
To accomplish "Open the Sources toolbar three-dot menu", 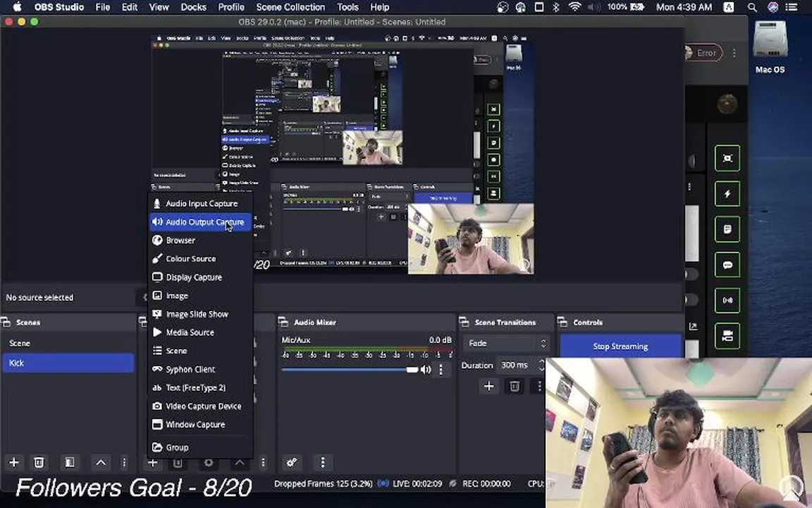I will tap(263, 462).
